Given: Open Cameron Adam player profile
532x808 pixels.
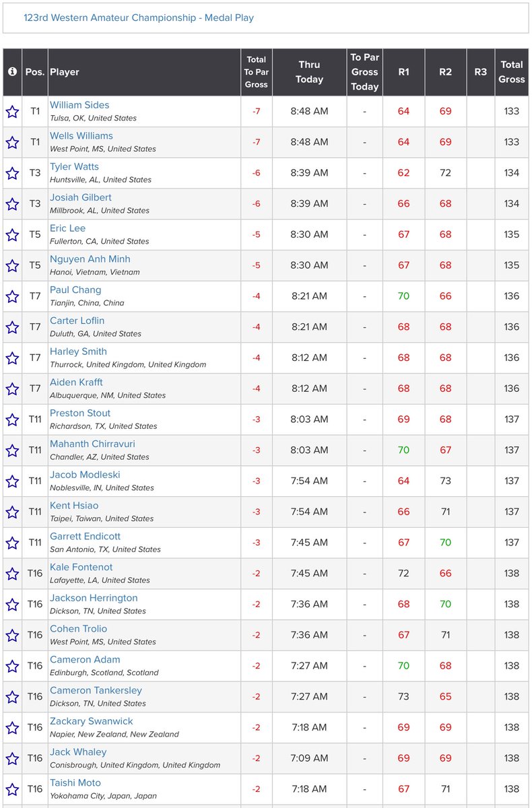Looking at the screenshot, I should (85, 660).
